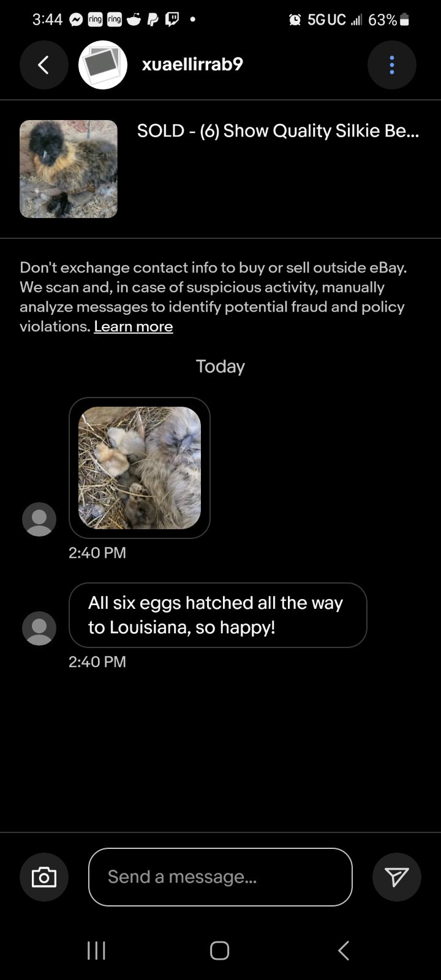The image size is (441, 980).
Task: Open the xuaellirrab9 username
Action: tap(192, 64)
